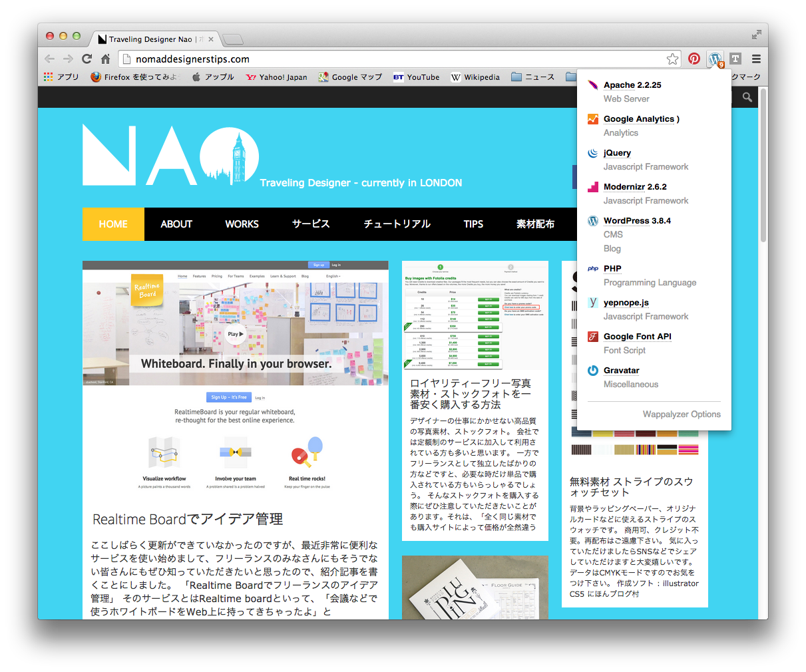
Task: Reload the page with the refresh icon
Action: coord(87,59)
